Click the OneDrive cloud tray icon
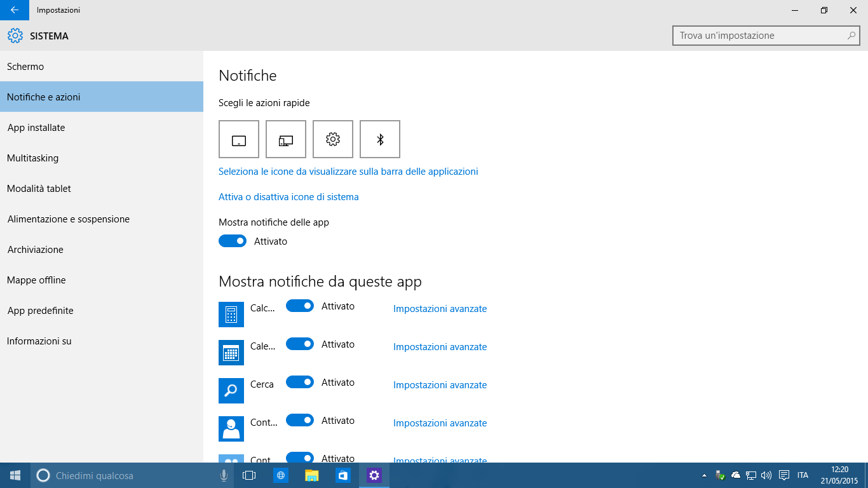The height and width of the screenshot is (488, 868). point(736,475)
